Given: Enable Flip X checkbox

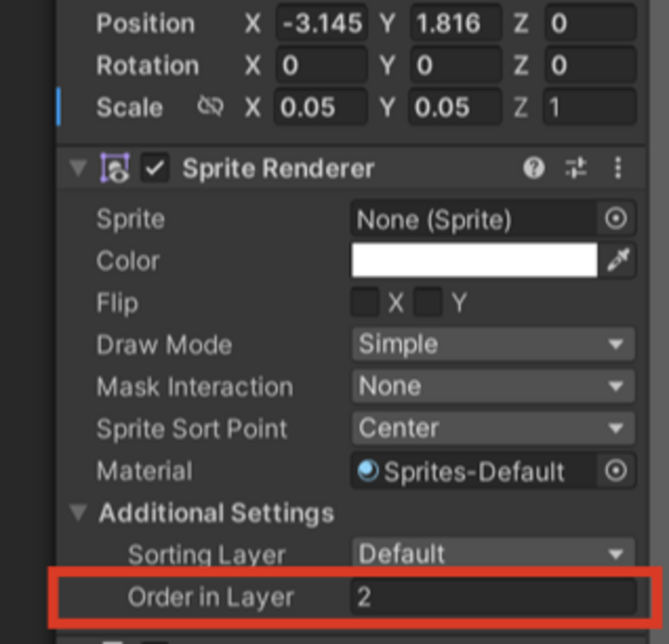Looking at the screenshot, I should click(365, 302).
